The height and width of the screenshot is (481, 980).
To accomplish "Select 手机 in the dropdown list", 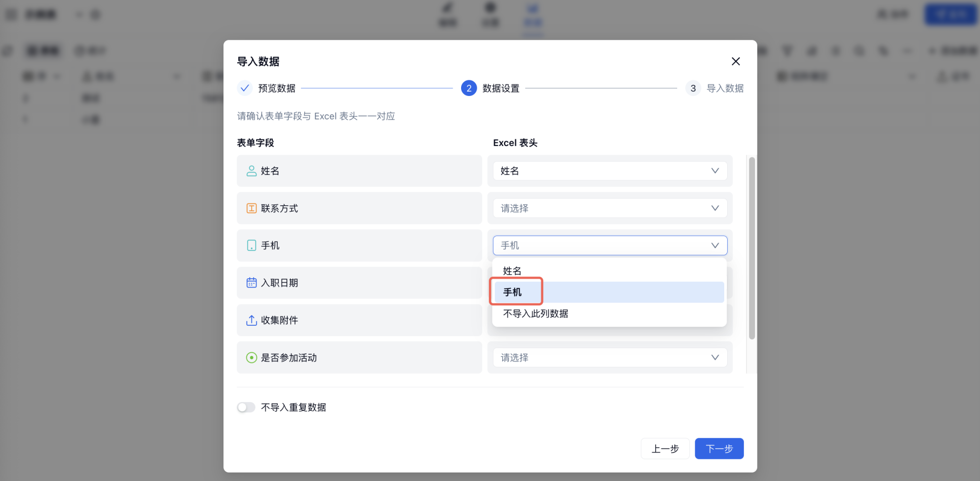I will click(x=609, y=292).
